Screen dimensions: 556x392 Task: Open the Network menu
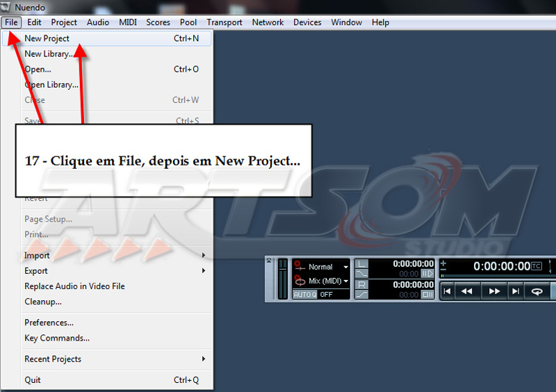click(268, 22)
